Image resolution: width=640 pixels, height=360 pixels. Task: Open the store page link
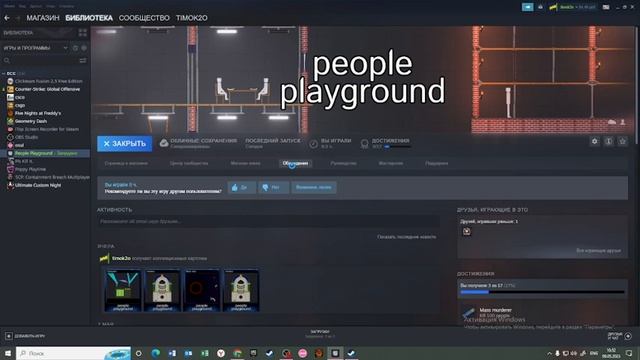pos(126,163)
